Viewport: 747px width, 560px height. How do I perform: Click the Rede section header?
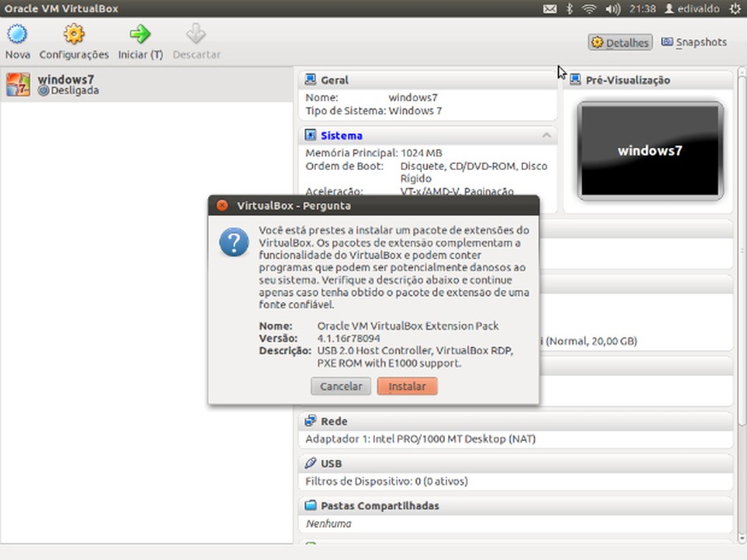pyautogui.click(x=516, y=421)
